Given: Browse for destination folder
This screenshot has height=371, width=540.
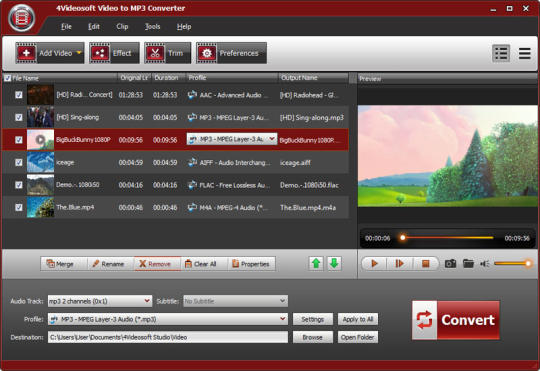Looking at the screenshot, I should coord(313,337).
